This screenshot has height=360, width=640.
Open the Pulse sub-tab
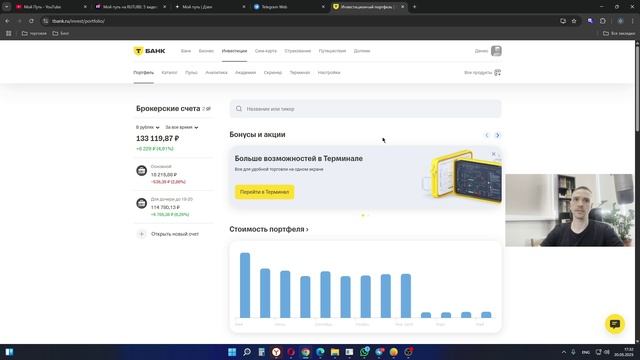(x=191, y=73)
